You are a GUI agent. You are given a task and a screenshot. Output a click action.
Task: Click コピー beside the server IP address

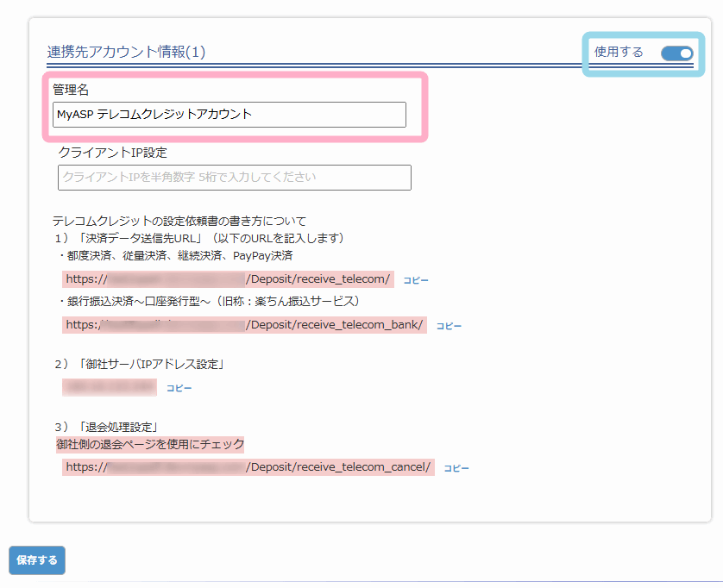(179, 388)
